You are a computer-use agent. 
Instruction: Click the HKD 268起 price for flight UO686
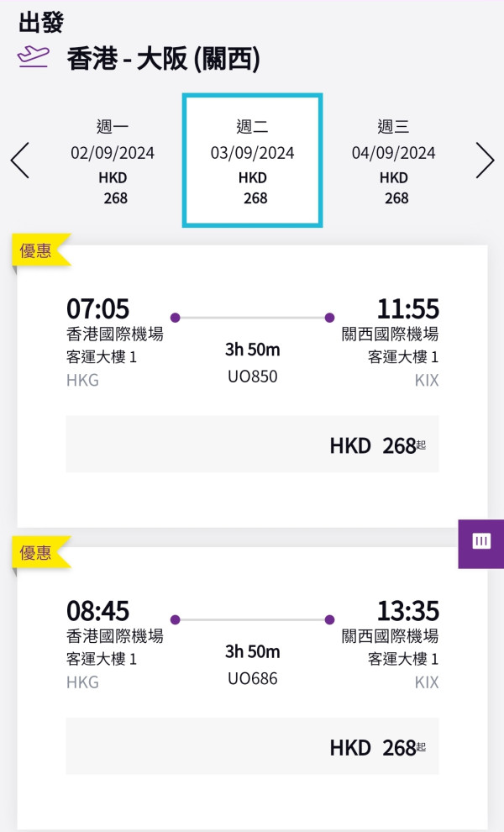(378, 746)
